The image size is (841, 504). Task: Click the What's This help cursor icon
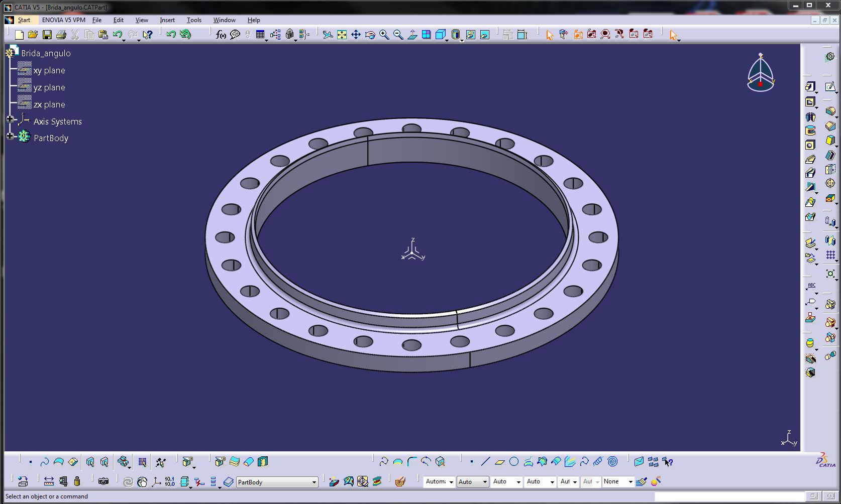tap(147, 35)
